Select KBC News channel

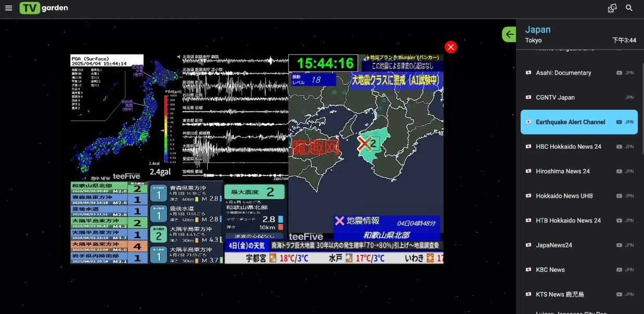tap(579, 270)
